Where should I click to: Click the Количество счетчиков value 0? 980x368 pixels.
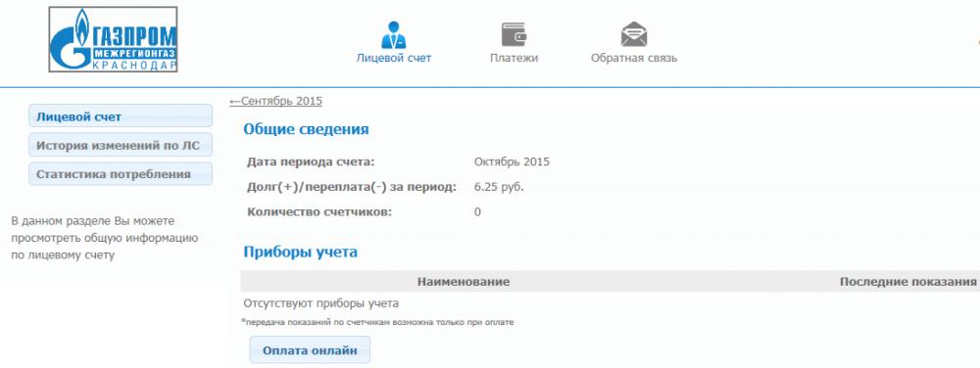[477, 212]
